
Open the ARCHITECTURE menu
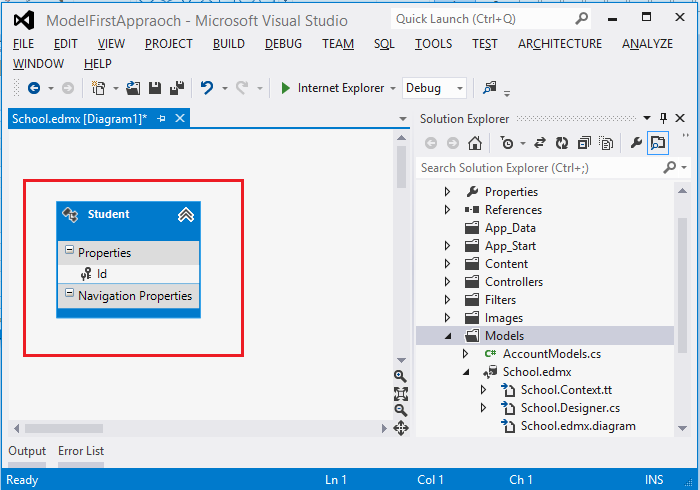click(560, 44)
